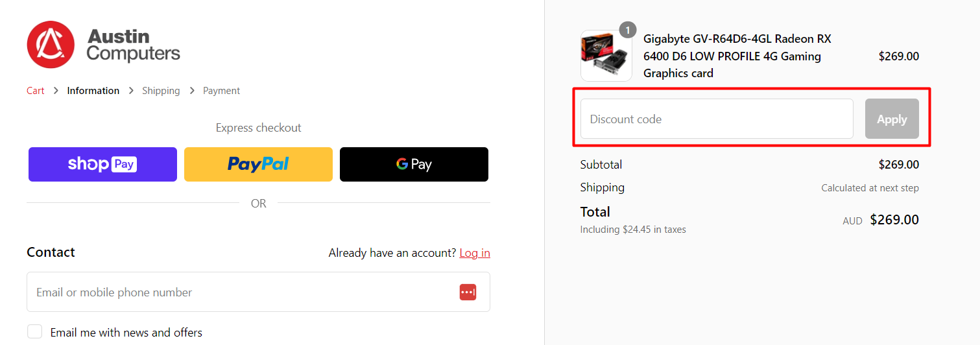Viewport: 980px width, 345px height.
Task: Select the Google Pay button
Action: [x=414, y=164]
